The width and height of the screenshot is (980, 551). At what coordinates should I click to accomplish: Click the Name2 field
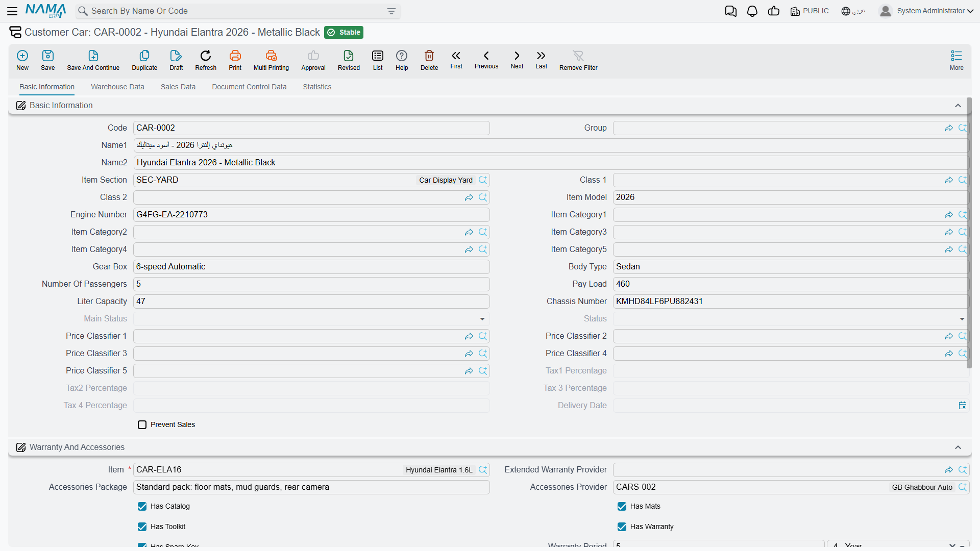(551, 163)
